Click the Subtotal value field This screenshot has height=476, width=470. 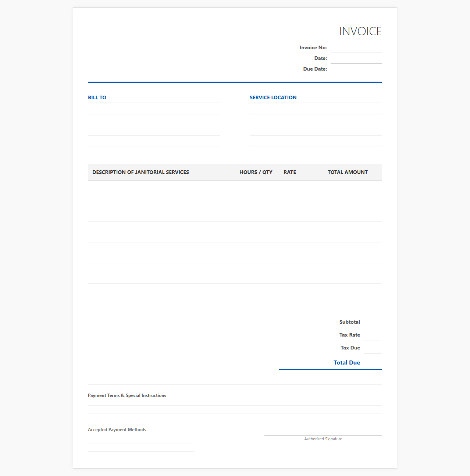click(373, 322)
